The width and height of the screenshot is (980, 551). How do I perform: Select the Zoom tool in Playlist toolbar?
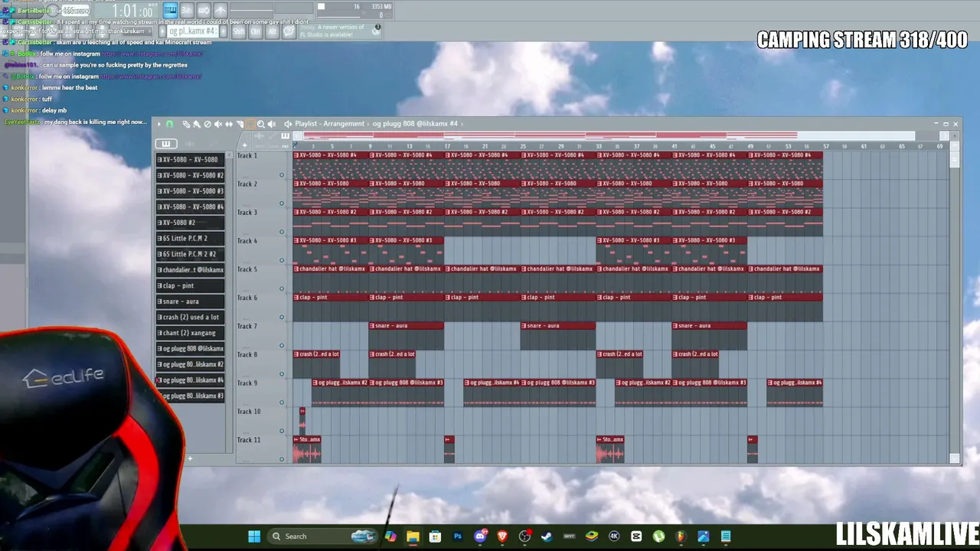(x=261, y=124)
